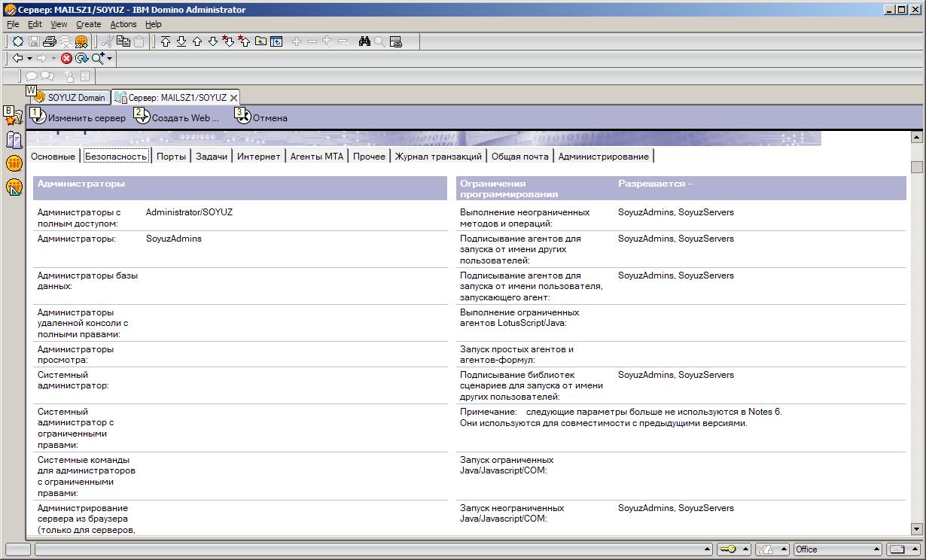Switch to the Журнал транзакций tab
926x560 pixels.
point(438,157)
